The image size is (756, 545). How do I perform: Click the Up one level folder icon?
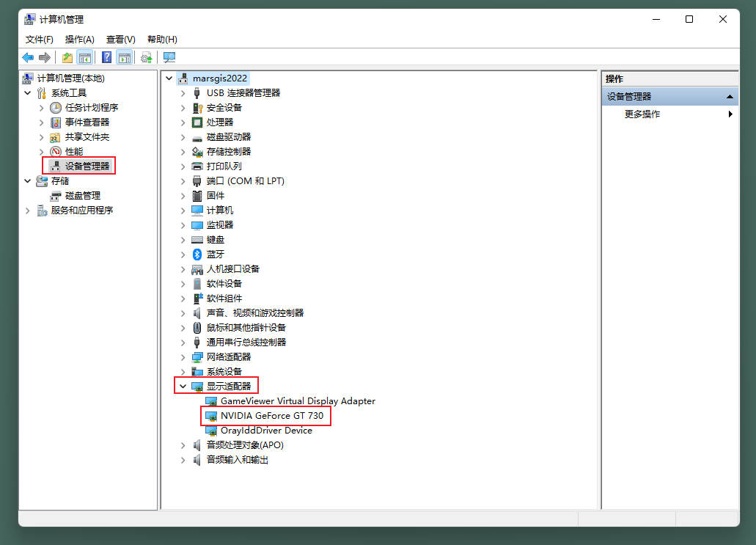(x=67, y=57)
